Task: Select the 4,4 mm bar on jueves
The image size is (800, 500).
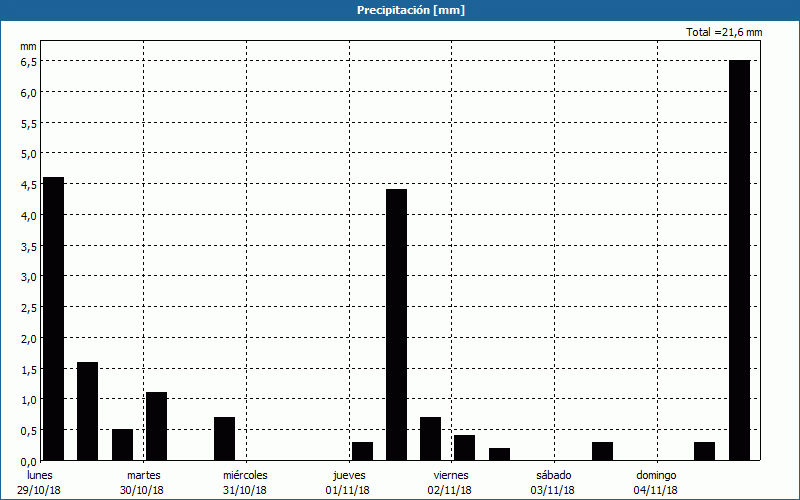Action: point(396,325)
